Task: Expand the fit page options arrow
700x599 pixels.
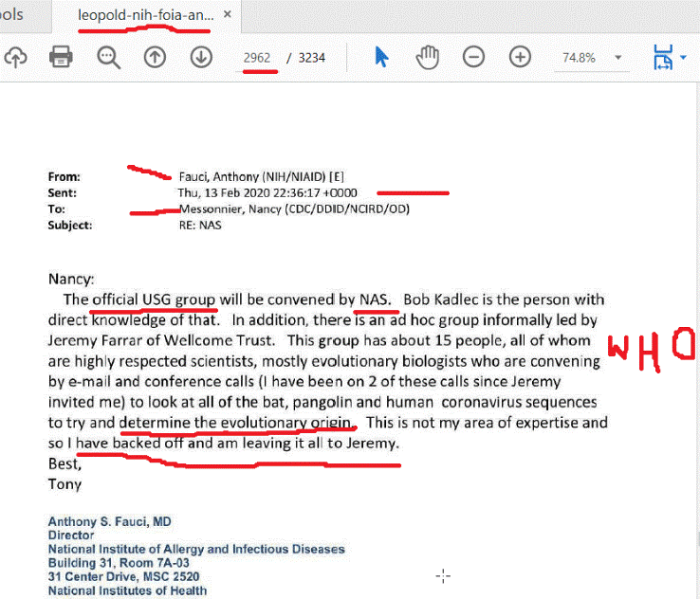Action: 684,58
